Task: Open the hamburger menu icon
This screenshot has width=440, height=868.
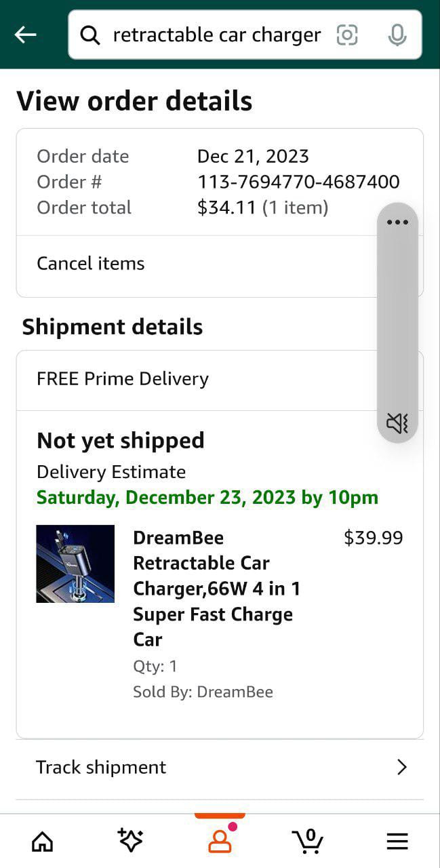Action: pyautogui.click(x=397, y=842)
